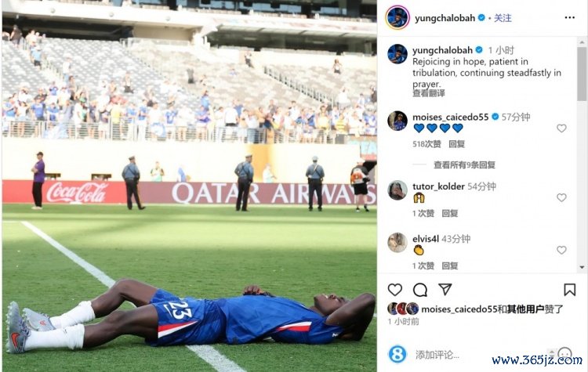This screenshot has height=372, width=588.
Task: Focus the add a comment input field
Action: pyautogui.click(x=480, y=355)
